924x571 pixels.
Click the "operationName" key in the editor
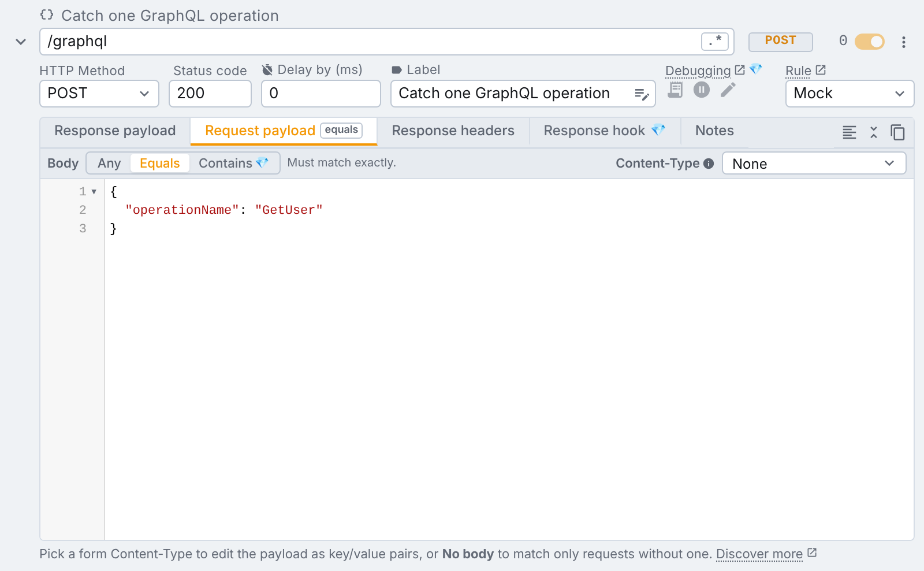point(182,210)
